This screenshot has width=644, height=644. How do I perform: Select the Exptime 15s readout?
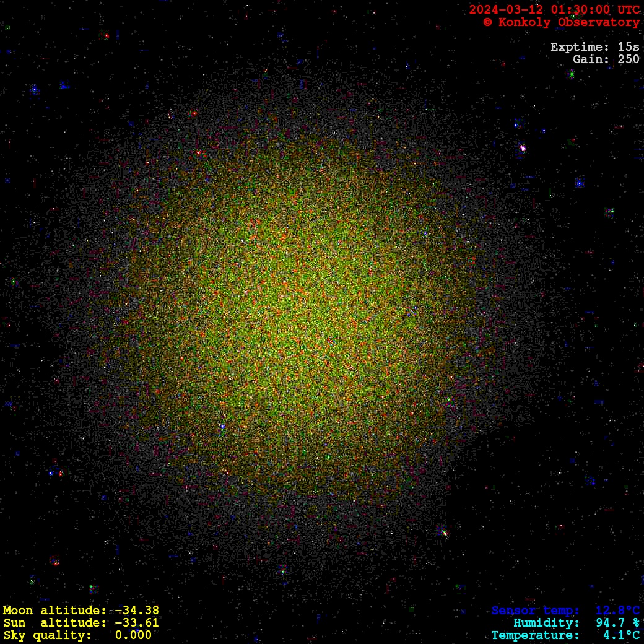(x=594, y=47)
